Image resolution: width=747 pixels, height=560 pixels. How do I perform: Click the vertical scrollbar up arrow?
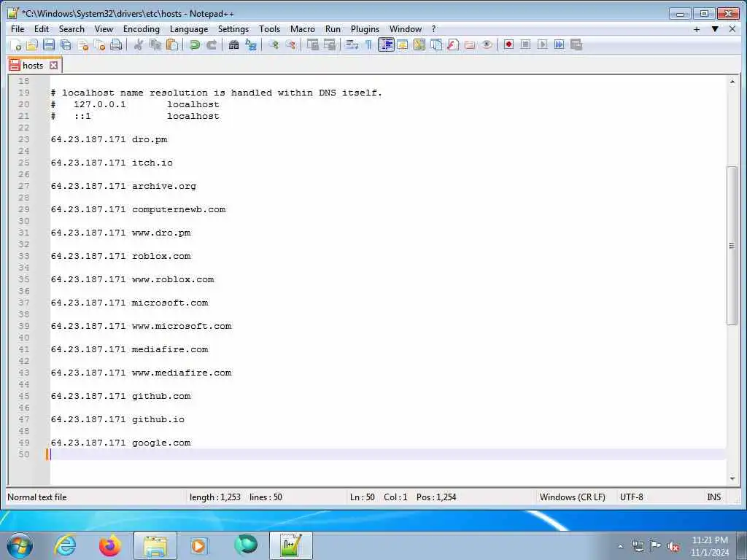tap(732, 82)
